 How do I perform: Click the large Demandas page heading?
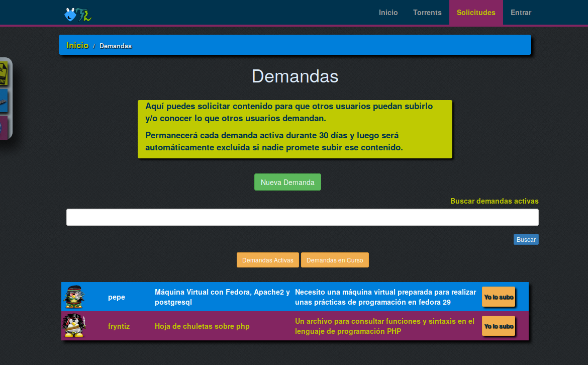295,76
